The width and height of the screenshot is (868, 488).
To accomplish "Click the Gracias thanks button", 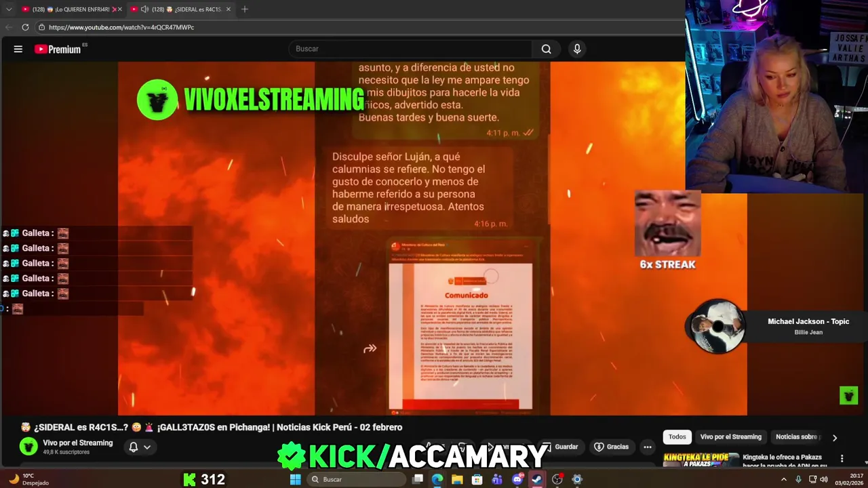I will (612, 447).
